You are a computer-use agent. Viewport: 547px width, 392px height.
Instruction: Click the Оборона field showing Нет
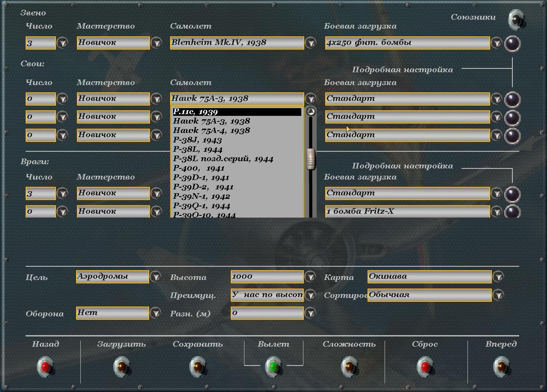112,313
